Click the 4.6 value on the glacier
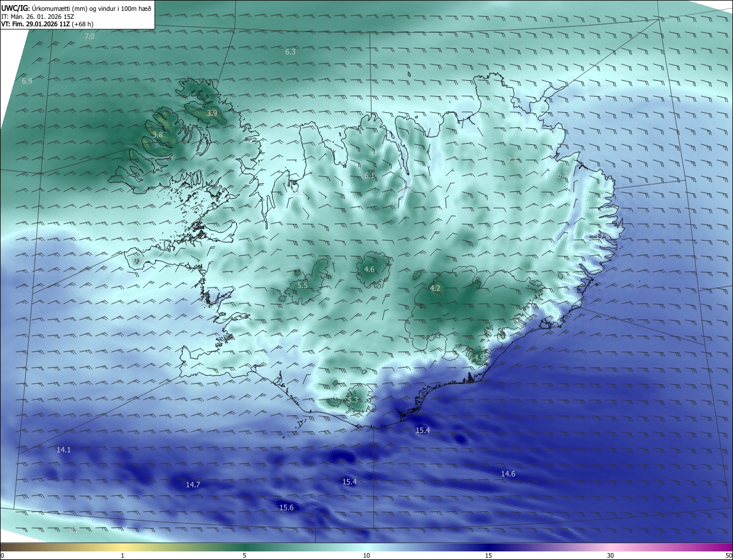 coord(369,269)
